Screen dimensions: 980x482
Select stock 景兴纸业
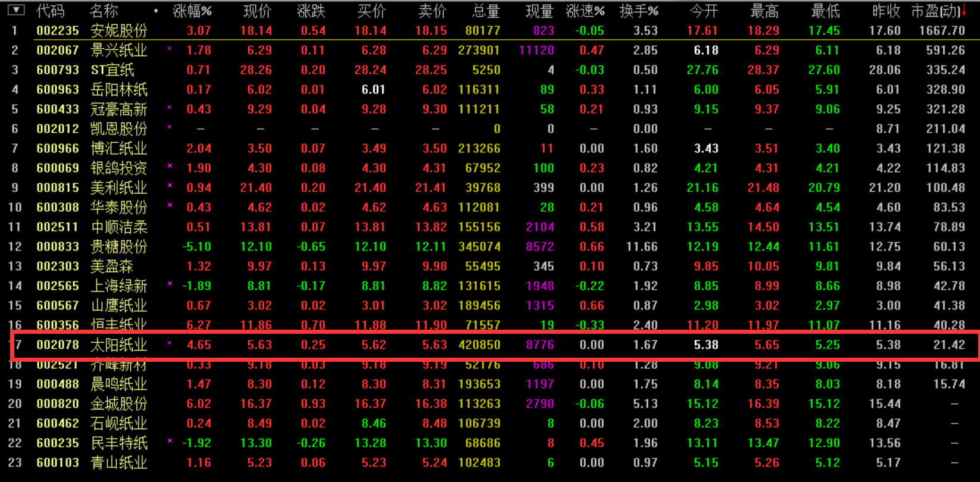pyautogui.click(x=118, y=50)
